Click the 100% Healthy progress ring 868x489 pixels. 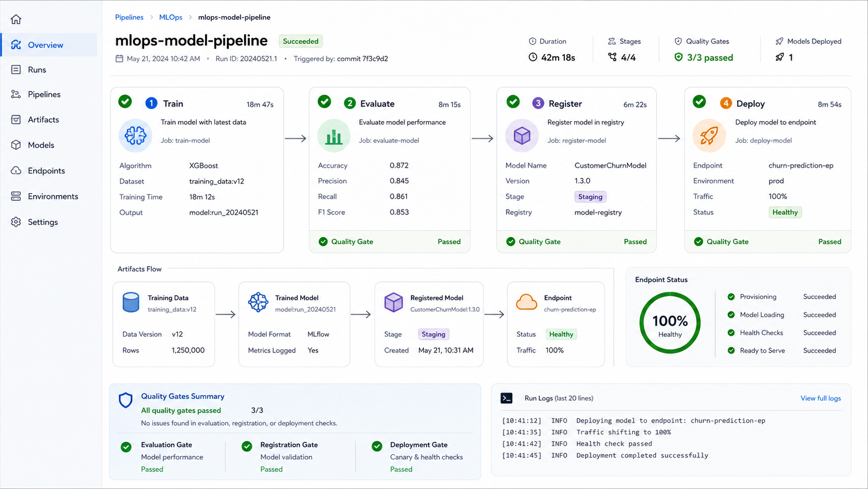coord(670,323)
